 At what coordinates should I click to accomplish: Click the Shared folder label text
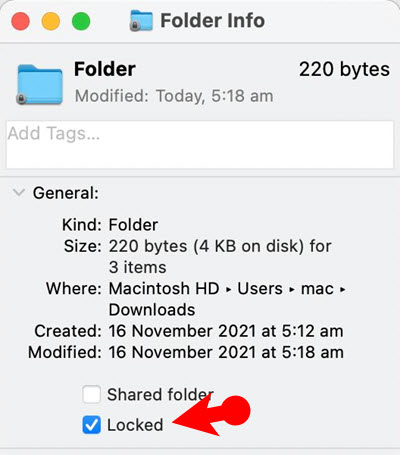click(x=160, y=395)
